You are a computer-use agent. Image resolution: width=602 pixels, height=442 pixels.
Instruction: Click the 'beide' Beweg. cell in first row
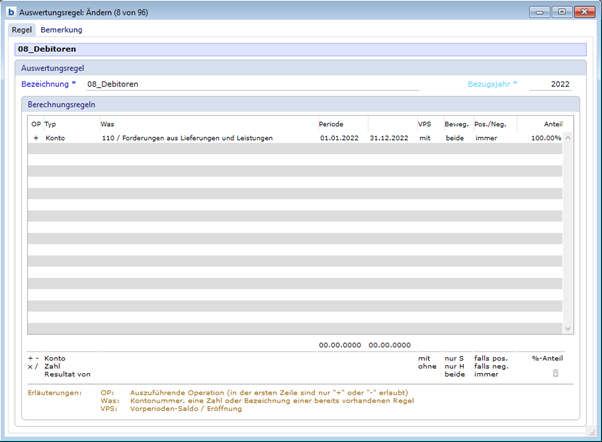click(455, 137)
